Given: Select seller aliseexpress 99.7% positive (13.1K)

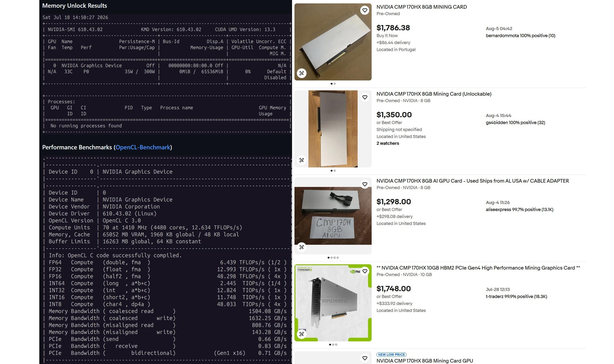Looking at the screenshot, I should click(x=519, y=210).
